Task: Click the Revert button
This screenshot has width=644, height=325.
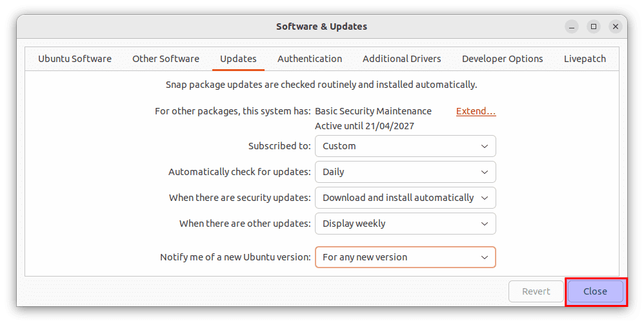Action: coord(536,291)
